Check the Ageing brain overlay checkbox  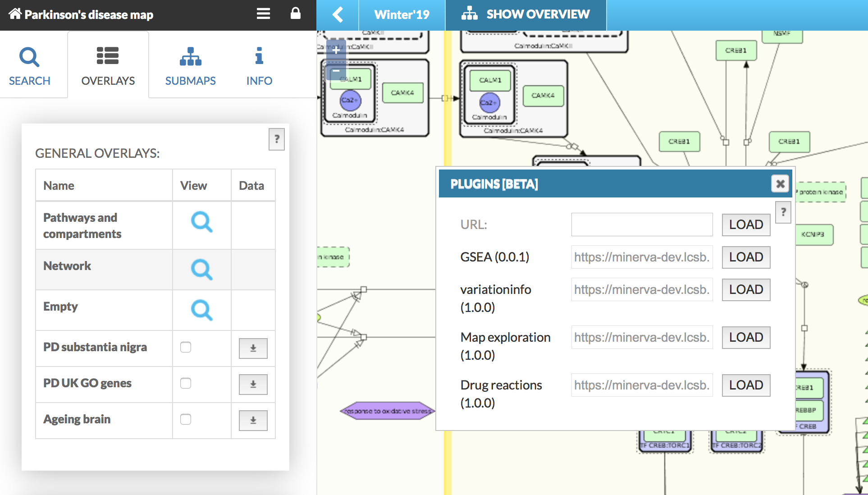click(x=186, y=419)
